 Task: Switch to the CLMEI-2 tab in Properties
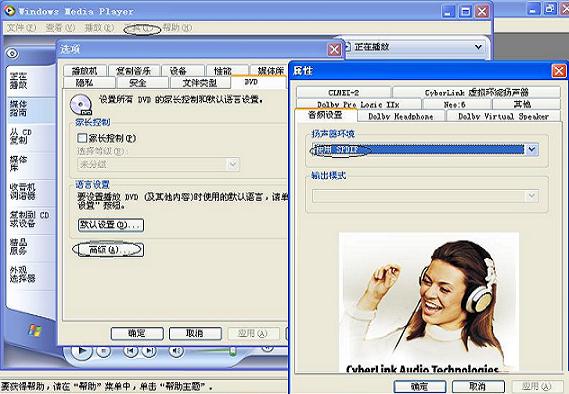[344, 93]
